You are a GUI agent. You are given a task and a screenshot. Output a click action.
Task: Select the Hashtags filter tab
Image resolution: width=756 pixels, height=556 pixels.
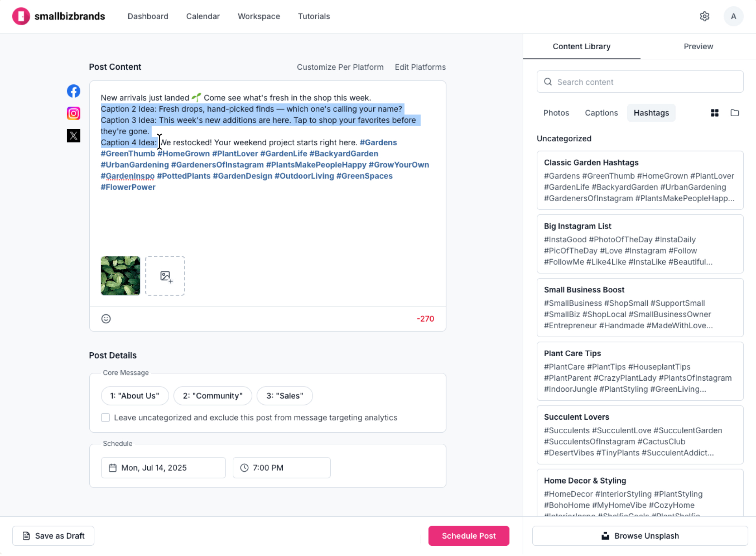point(651,113)
